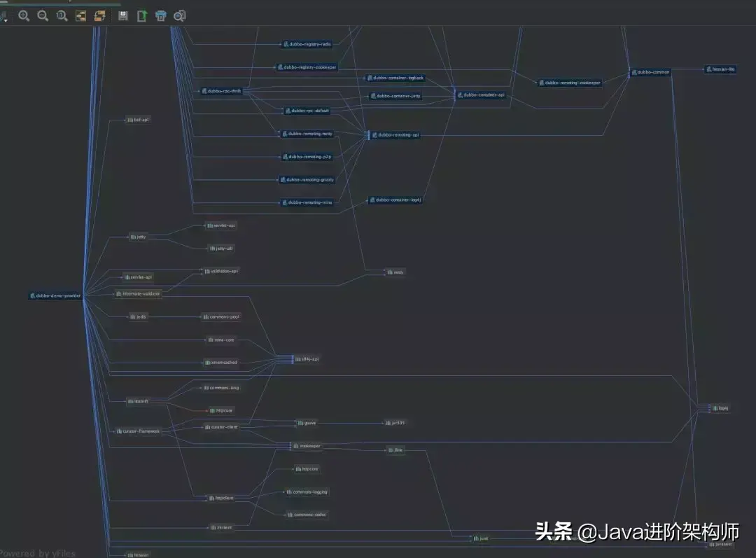Select the dubbo-container-api node
756x558 pixels.
click(x=481, y=95)
